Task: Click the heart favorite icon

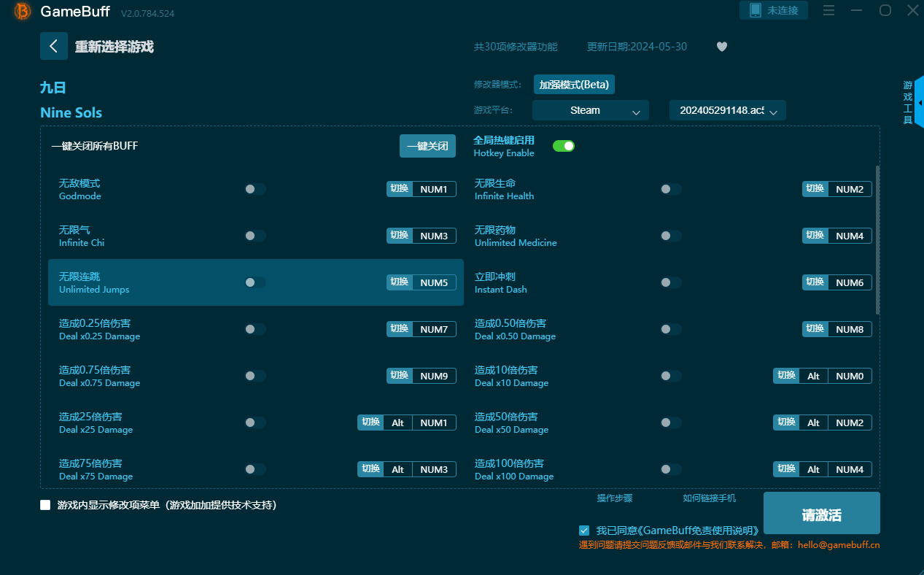Action: point(721,47)
